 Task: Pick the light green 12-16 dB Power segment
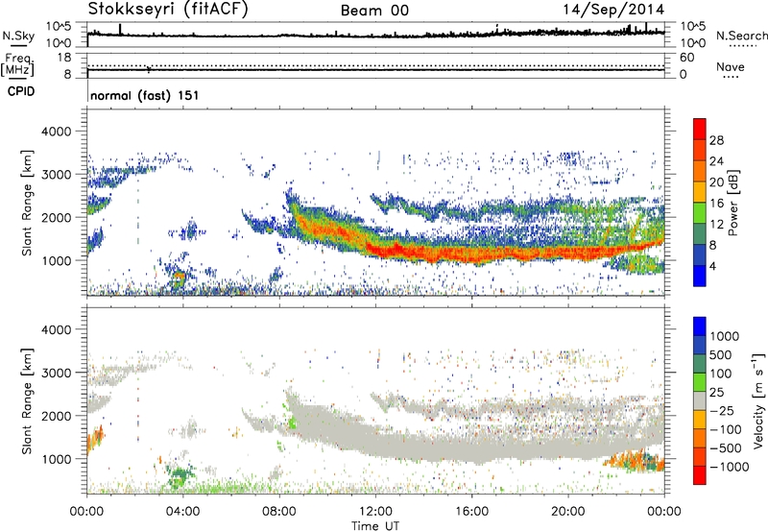tap(700, 213)
